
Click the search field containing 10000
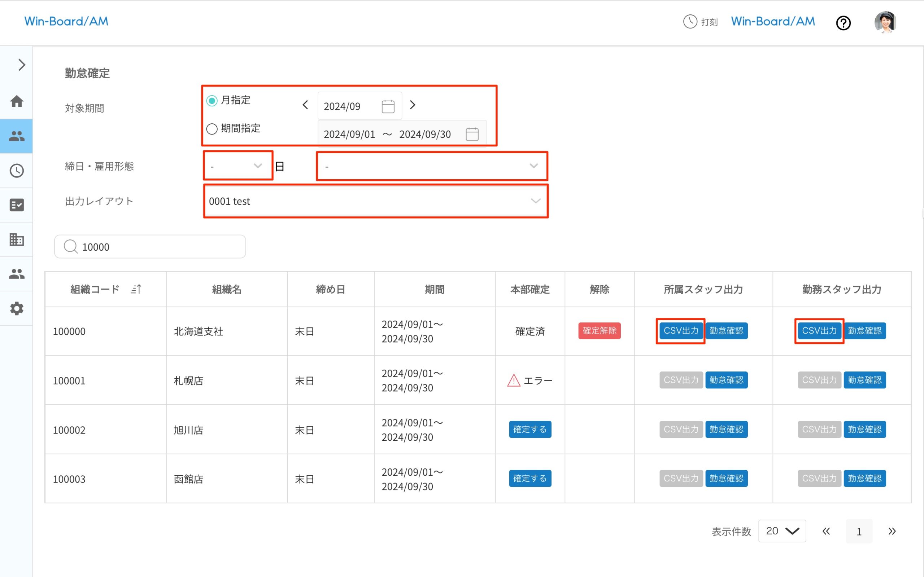tap(150, 247)
